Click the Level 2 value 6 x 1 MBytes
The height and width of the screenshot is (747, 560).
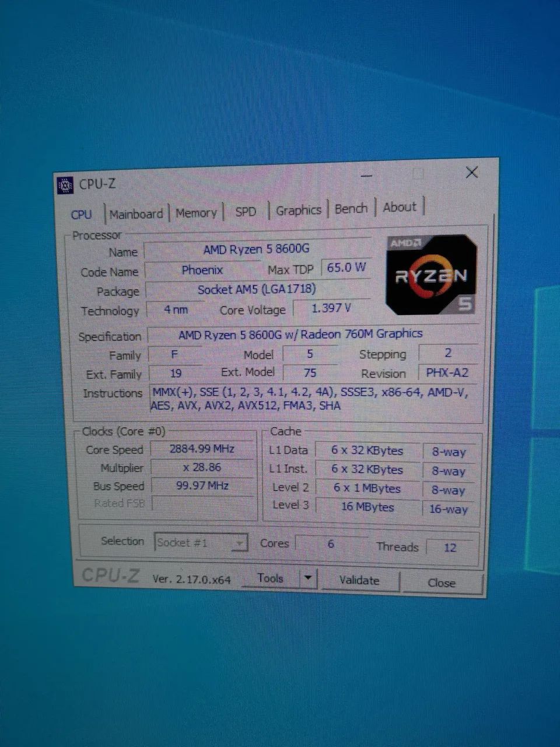[x=367, y=488]
